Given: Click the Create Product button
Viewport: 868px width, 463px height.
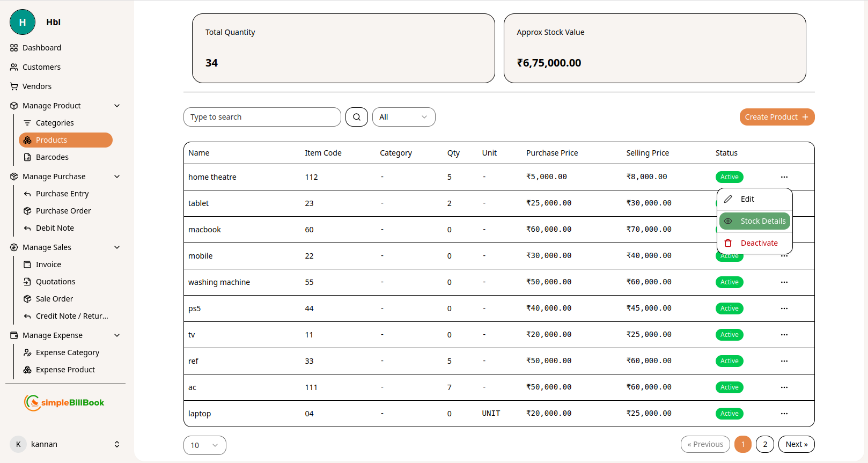Looking at the screenshot, I should 776,117.
